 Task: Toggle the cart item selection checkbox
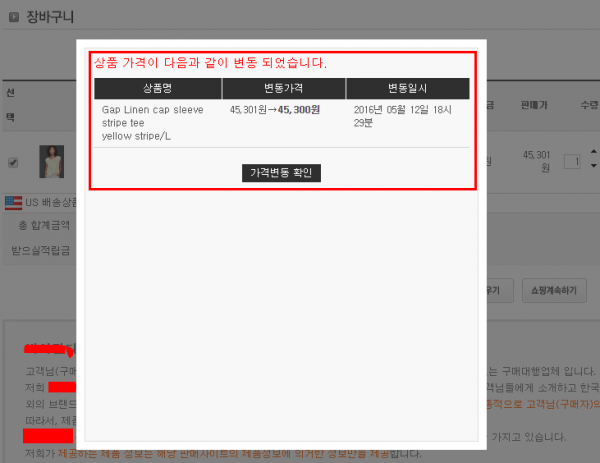(13, 162)
